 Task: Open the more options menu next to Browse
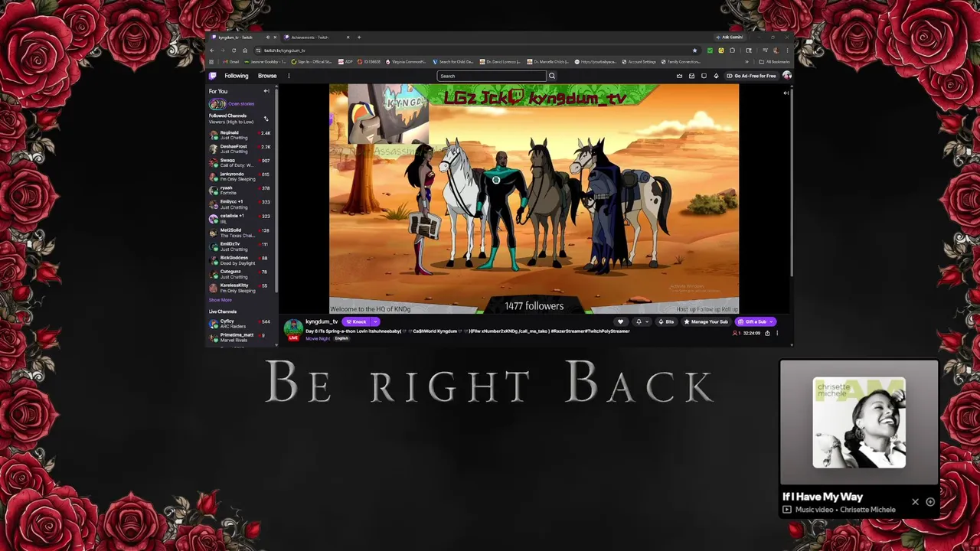pos(289,76)
